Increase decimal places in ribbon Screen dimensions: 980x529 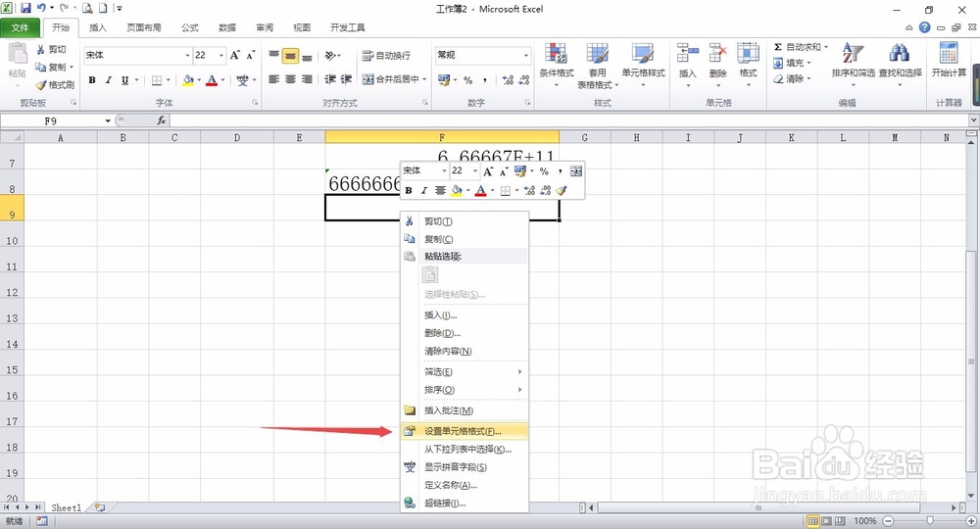pos(508,80)
